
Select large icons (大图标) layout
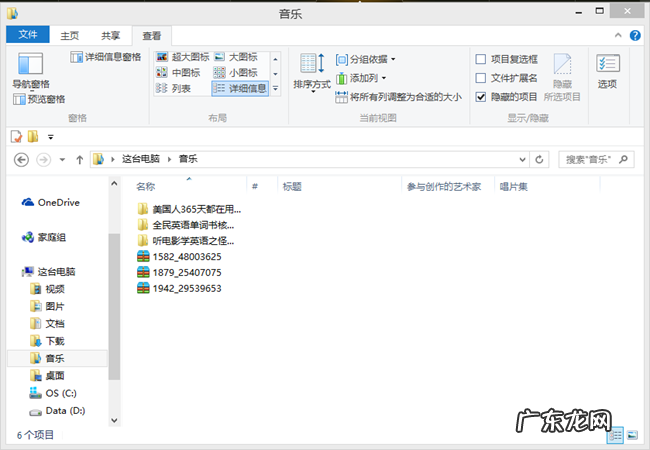click(236, 57)
